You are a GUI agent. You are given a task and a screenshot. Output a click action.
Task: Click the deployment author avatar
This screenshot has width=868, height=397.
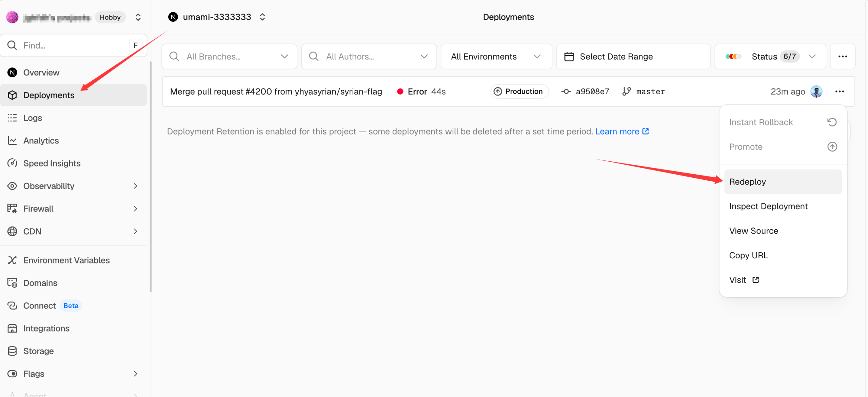pyautogui.click(x=816, y=92)
